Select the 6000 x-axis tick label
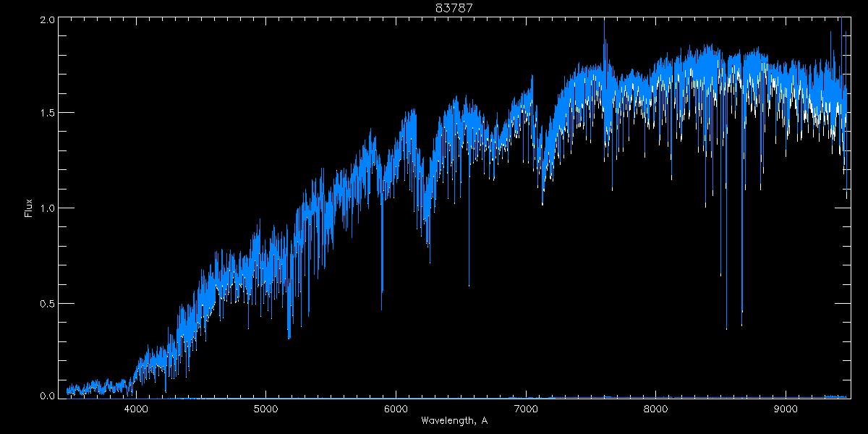The width and height of the screenshot is (868, 434). click(x=396, y=408)
